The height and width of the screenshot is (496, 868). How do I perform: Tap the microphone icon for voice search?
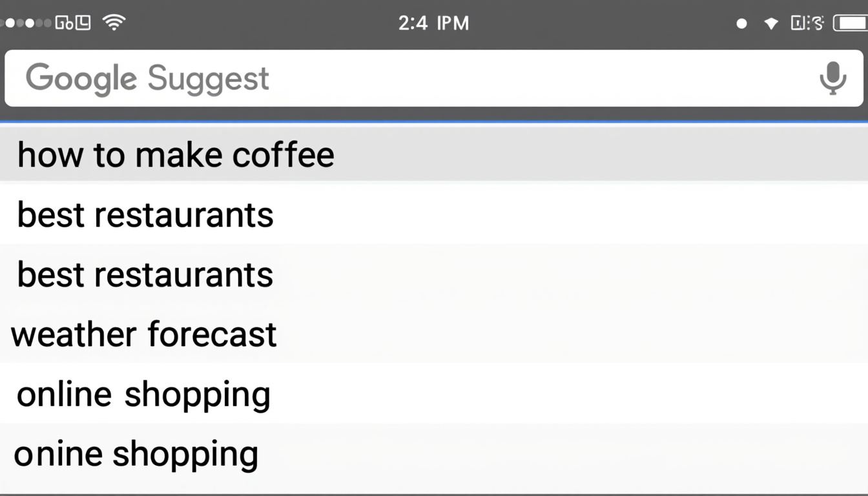pyautogui.click(x=833, y=78)
